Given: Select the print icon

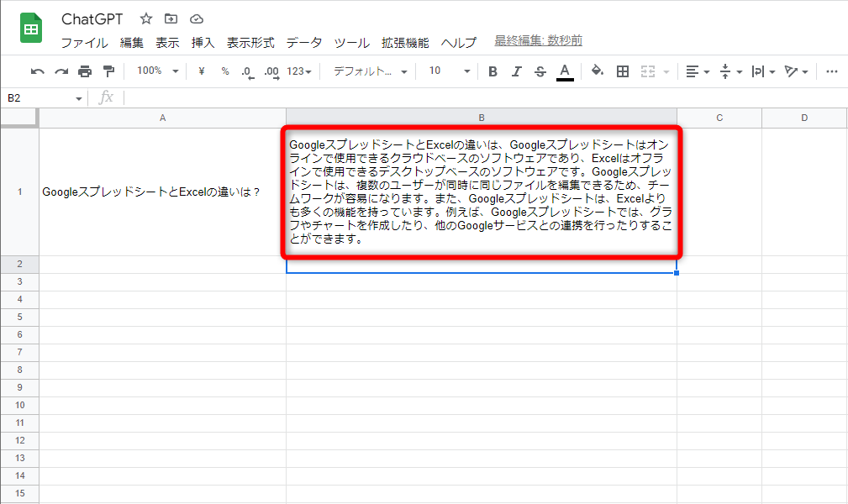Looking at the screenshot, I should pos(84,71).
